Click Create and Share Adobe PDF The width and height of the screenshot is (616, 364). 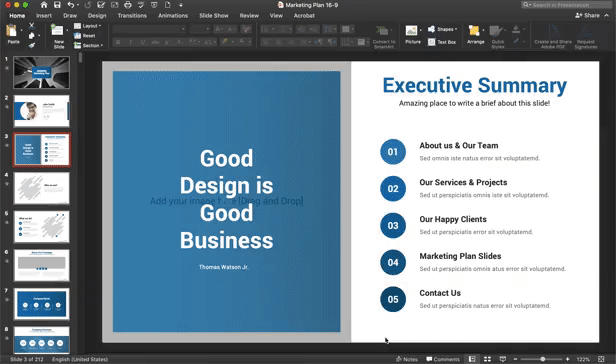[553, 37]
